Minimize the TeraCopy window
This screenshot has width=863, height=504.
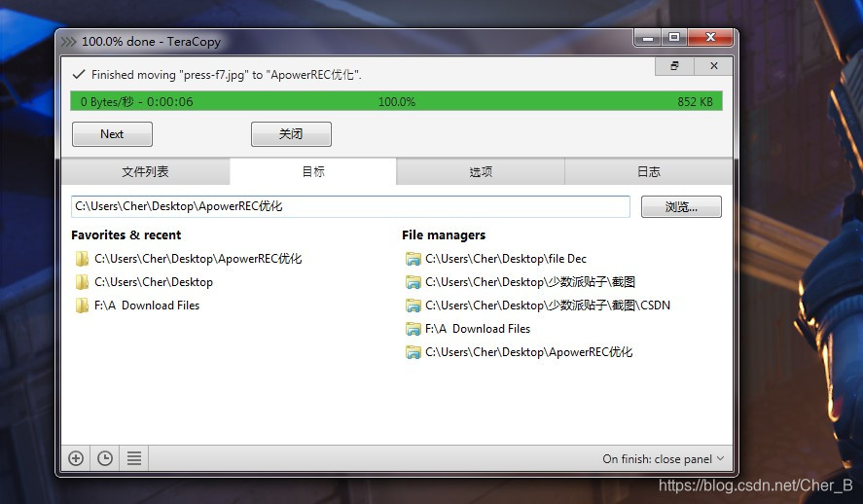(x=648, y=37)
